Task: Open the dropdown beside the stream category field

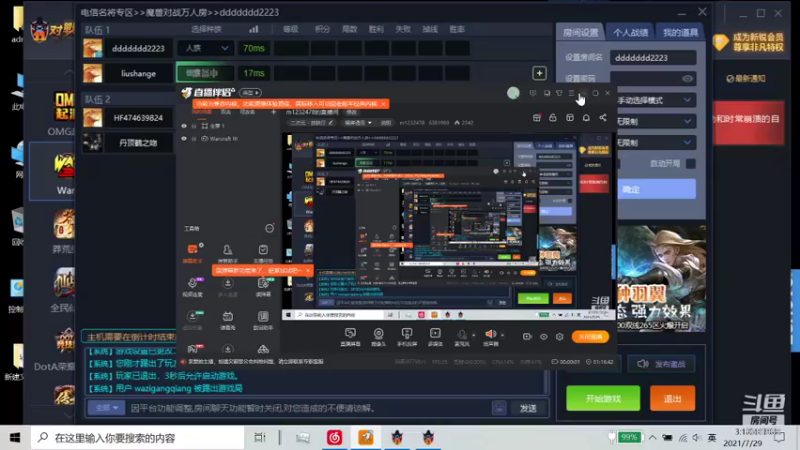Action: [x=358, y=123]
